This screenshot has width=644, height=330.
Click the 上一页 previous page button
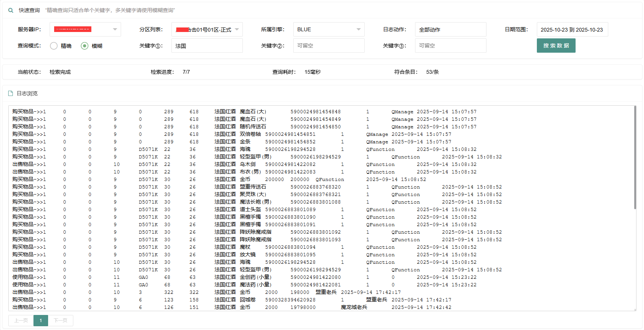coord(21,321)
